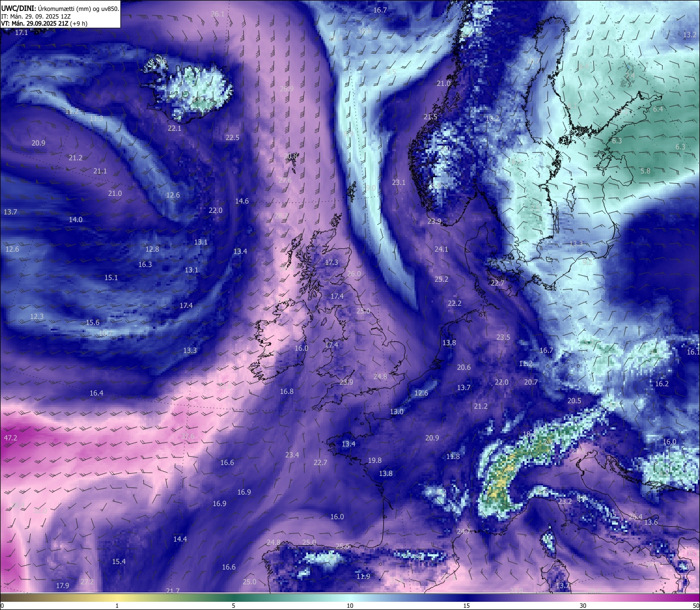Click the 26.0 value east of Scotland
This screenshot has height=610, width=700.
354,274
